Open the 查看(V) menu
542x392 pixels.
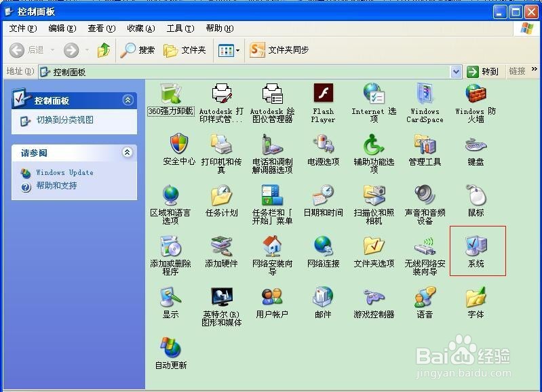tap(102, 28)
